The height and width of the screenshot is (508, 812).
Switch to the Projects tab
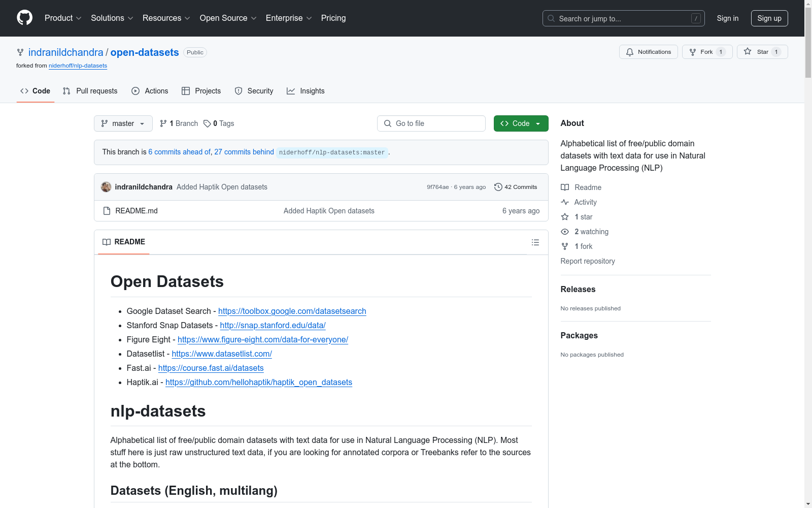201,91
